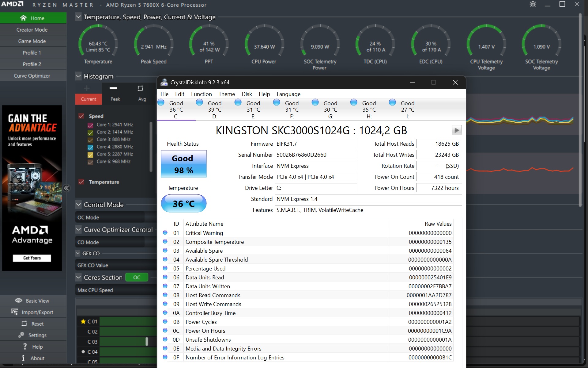Click the core list vertical scrollbar
The width and height of the screenshot is (588, 368).
(x=151, y=147)
